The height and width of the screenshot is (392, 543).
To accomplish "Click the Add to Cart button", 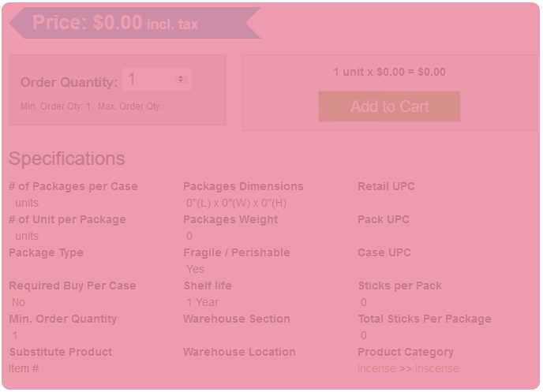I will 389,106.
